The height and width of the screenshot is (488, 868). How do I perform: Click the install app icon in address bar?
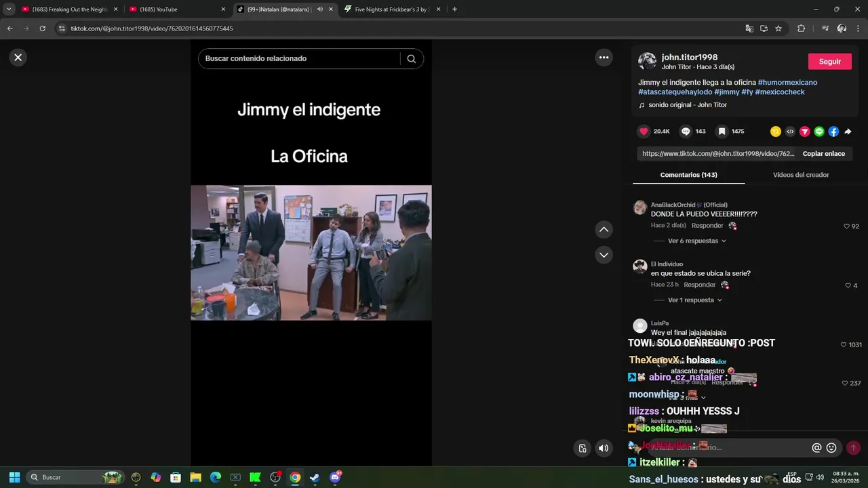coord(764,28)
